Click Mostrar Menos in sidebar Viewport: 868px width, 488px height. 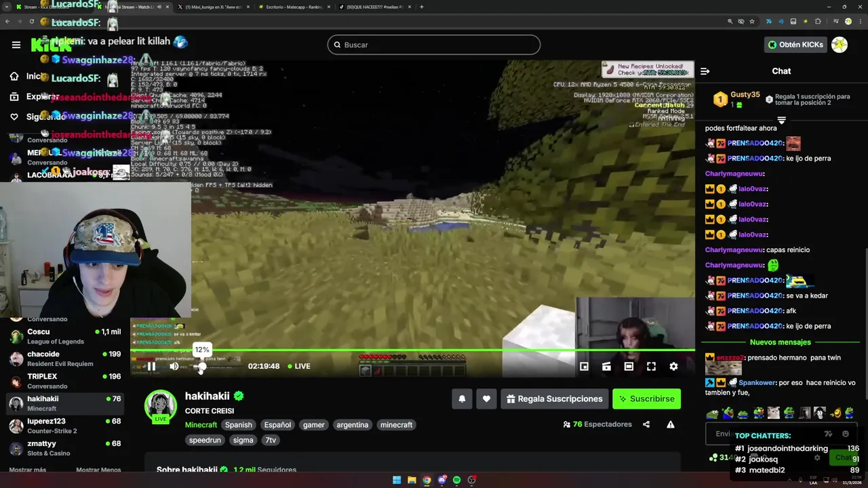coord(98,470)
